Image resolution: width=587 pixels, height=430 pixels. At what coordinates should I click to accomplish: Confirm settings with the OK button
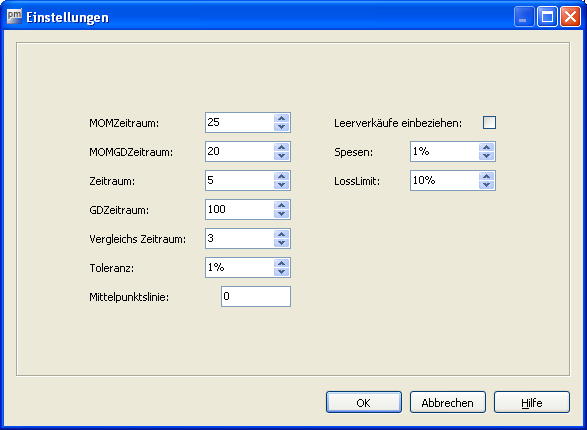pos(364,402)
